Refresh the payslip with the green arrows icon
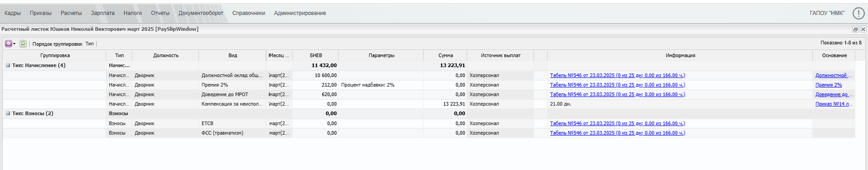Image resolution: width=868 pixels, height=170 pixels. 23,44
